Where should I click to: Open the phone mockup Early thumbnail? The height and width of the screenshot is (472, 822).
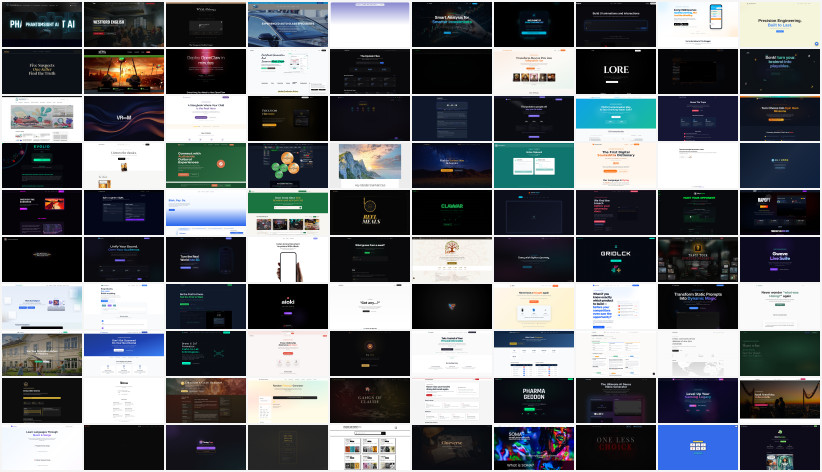pos(698,24)
